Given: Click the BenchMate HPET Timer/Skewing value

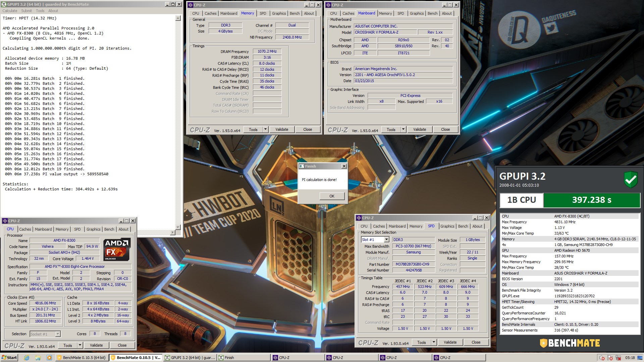Looking at the screenshot, I should tap(582, 302).
